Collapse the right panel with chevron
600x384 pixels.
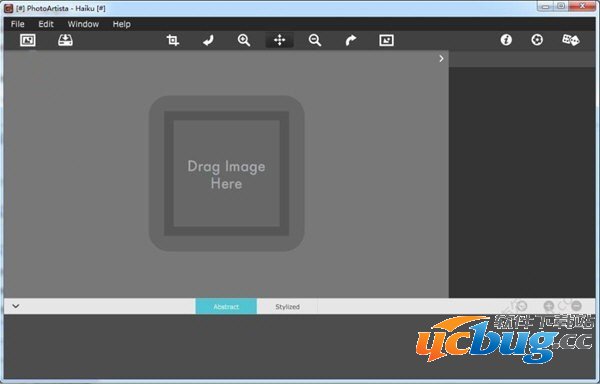[x=441, y=59]
